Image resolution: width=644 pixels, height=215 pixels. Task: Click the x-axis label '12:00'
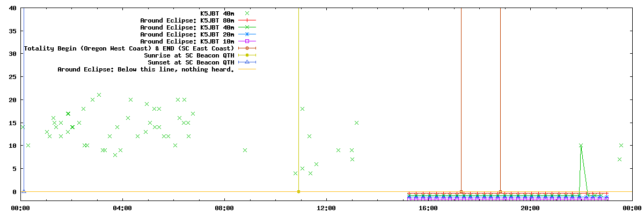[x=326, y=207]
